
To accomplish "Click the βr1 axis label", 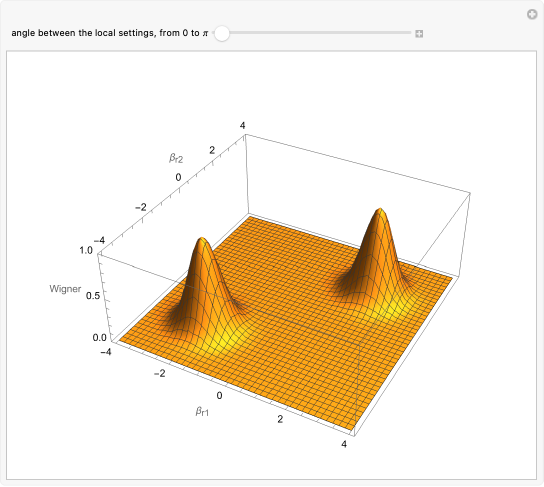I will [202, 411].
